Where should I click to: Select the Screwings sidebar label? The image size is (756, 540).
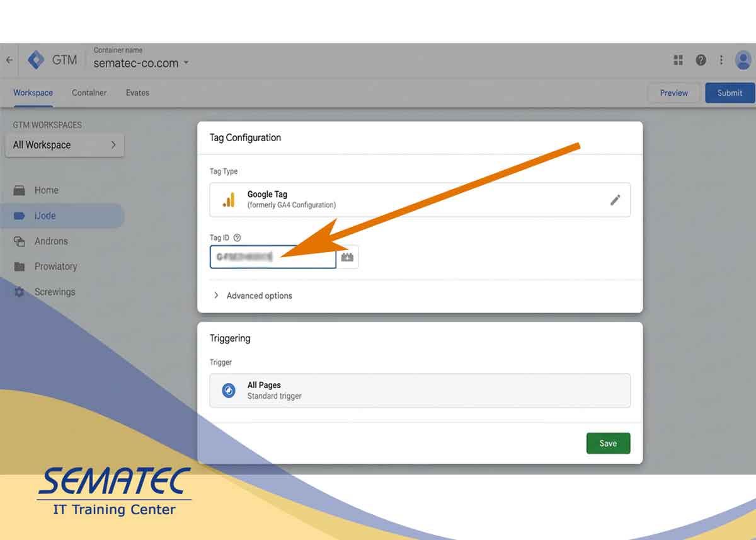[x=55, y=292]
